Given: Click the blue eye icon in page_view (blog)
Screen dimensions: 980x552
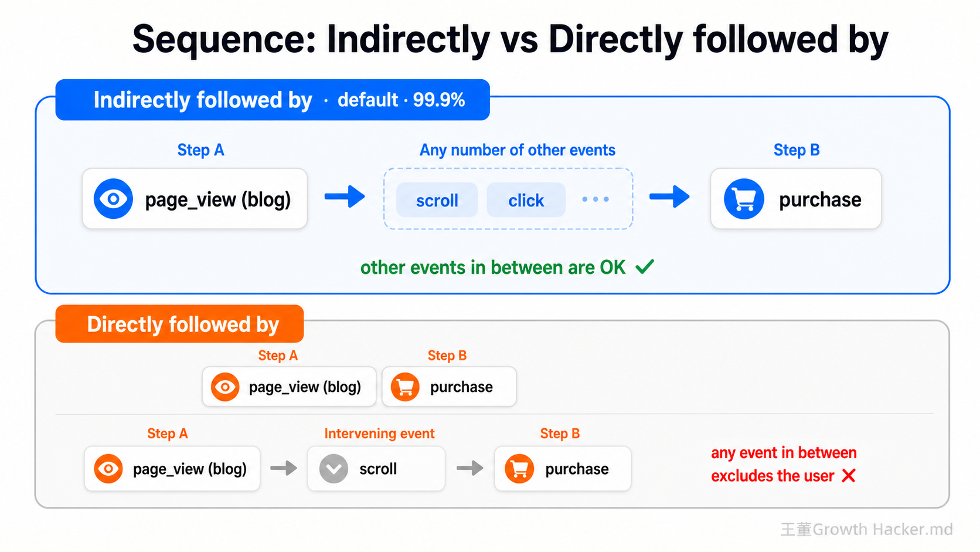Looking at the screenshot, I should point(113,199).
